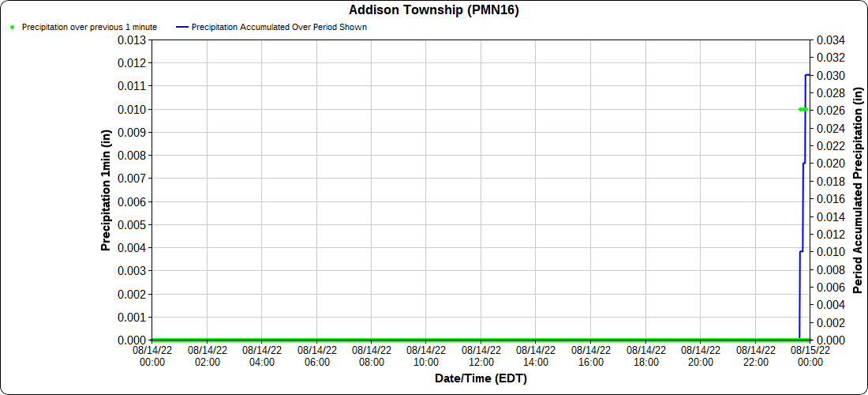Click the 0.013 left axis tick label
The image size is (868, 395).
click(131, 39)
